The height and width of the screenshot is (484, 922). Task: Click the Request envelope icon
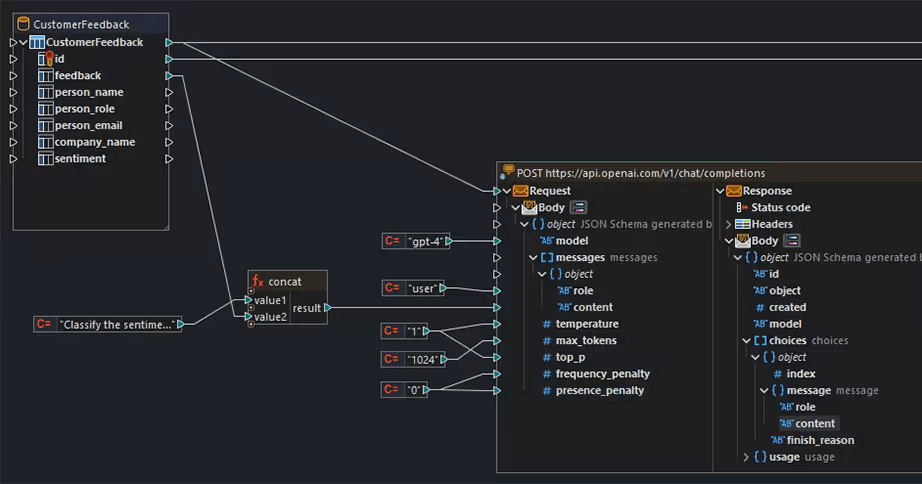pyautogui.click(x=520, y=191)
